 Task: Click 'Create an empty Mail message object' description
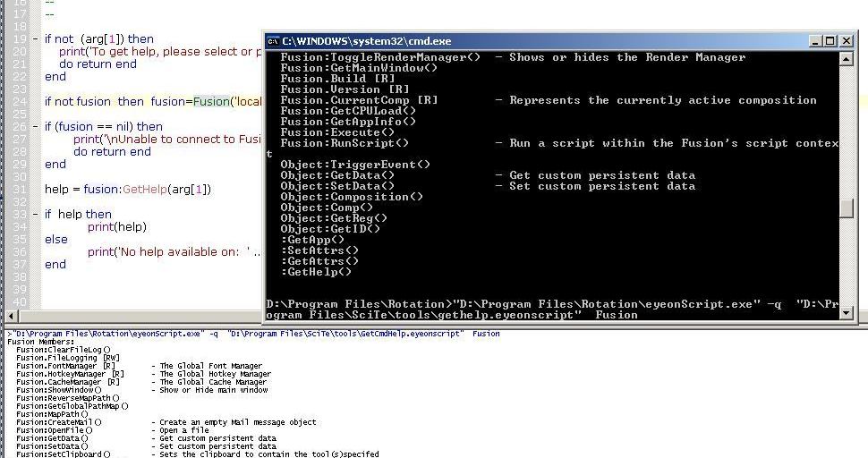(237, 422)
